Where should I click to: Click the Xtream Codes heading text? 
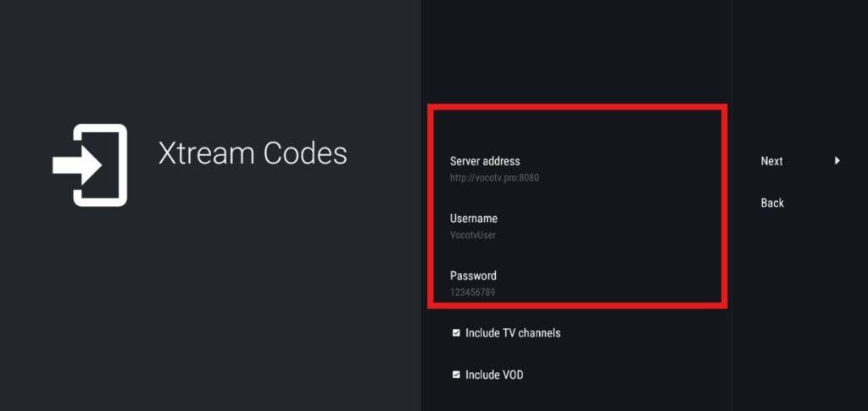coord(253,153)
